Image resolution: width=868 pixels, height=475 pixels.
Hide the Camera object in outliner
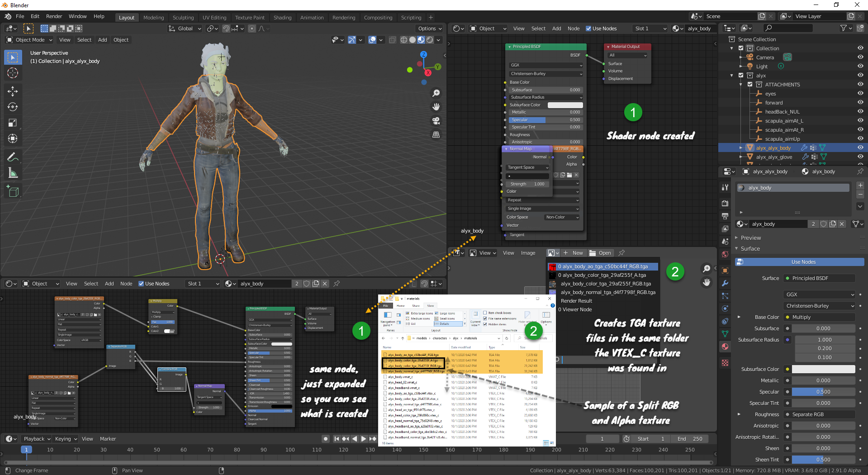click(860, 57)
